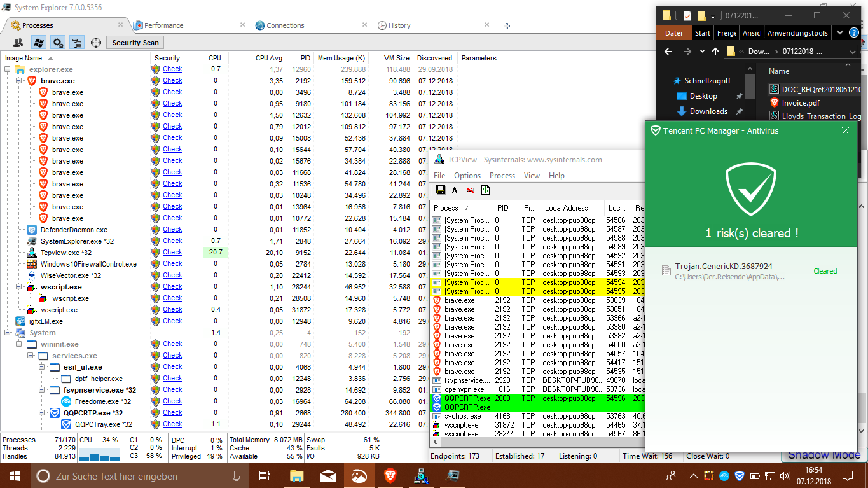
Task: Collapse the wscript.exe parent tree node
Action: point(19,287)
